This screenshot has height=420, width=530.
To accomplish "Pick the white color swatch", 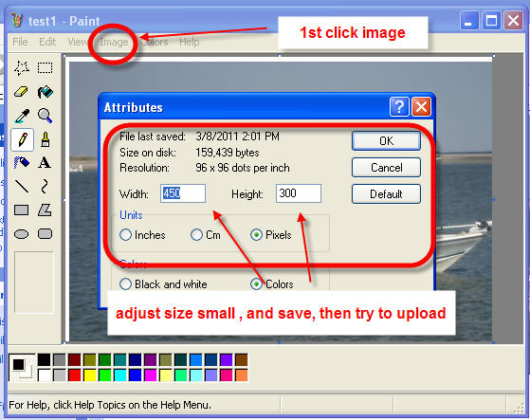I will tap(44, 375).
